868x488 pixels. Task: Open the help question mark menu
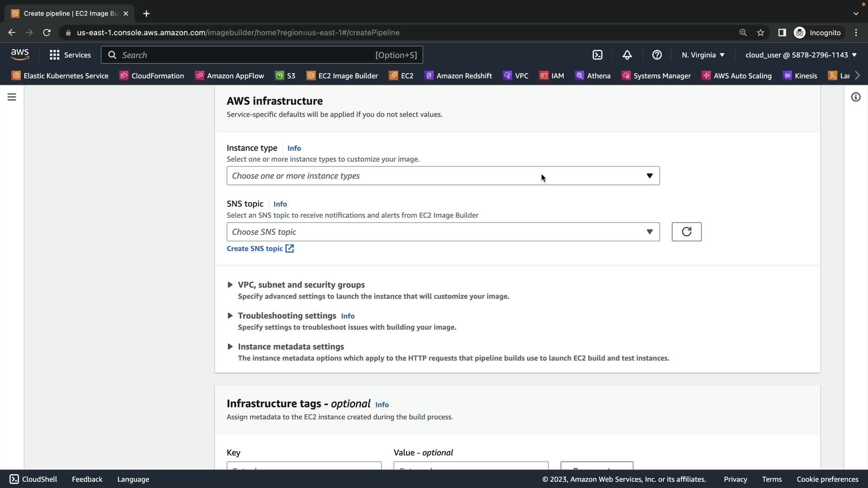[657, 55]
